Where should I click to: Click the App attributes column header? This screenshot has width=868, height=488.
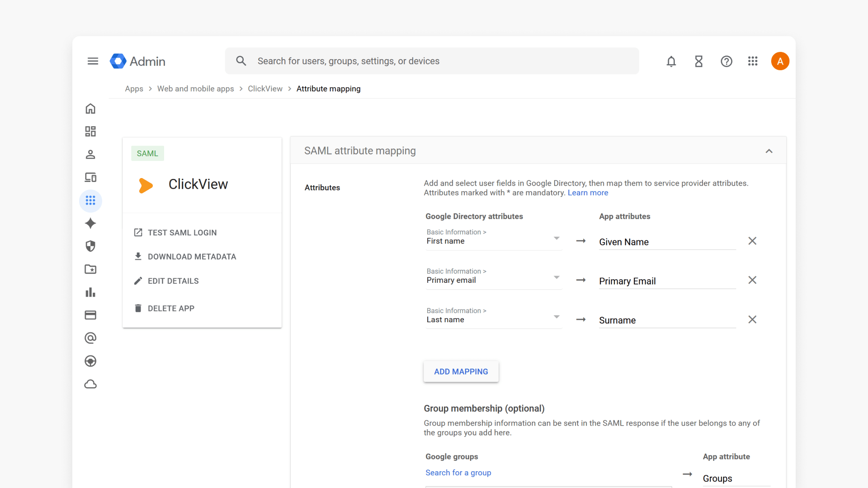point(625,216)
